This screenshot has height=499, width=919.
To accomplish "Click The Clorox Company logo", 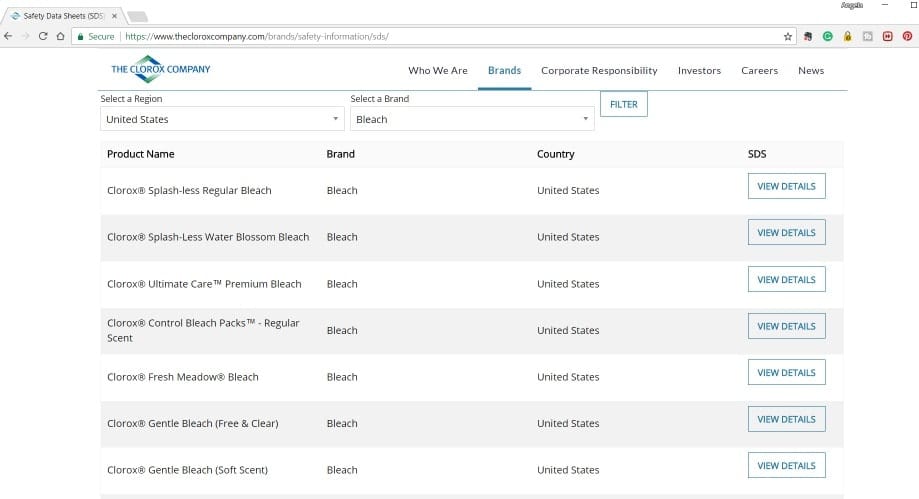I will coord(161,69).
